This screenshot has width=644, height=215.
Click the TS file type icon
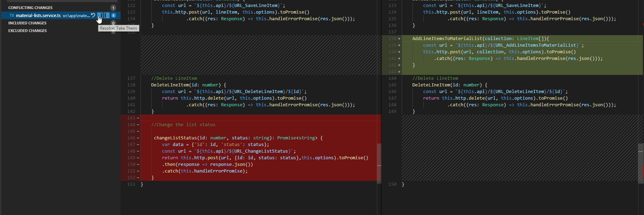tap(12, 15)
